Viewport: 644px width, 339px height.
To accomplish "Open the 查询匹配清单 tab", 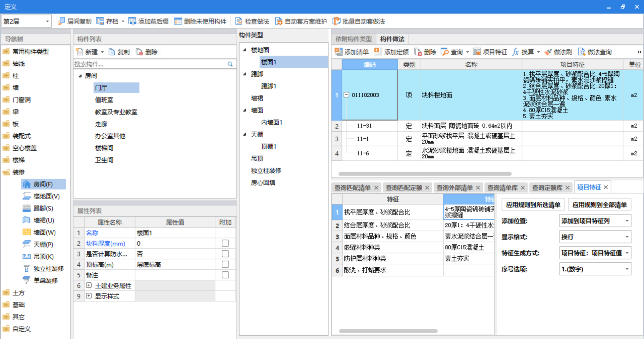I will (x=353, y=188).
